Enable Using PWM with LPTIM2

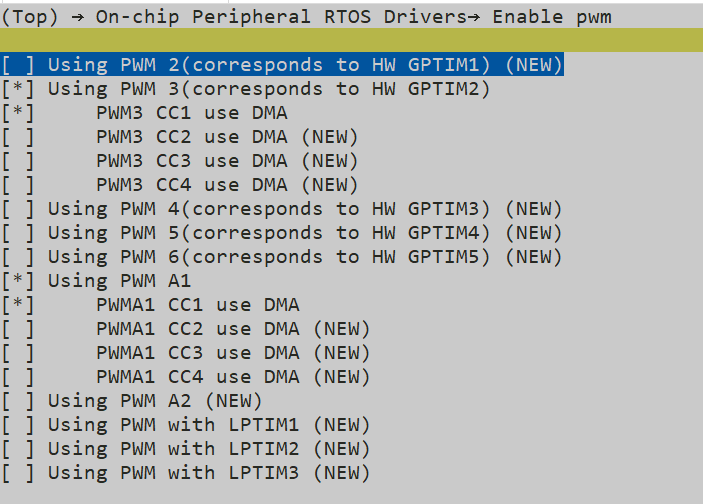pyautogui.click(x=19, y=449)
